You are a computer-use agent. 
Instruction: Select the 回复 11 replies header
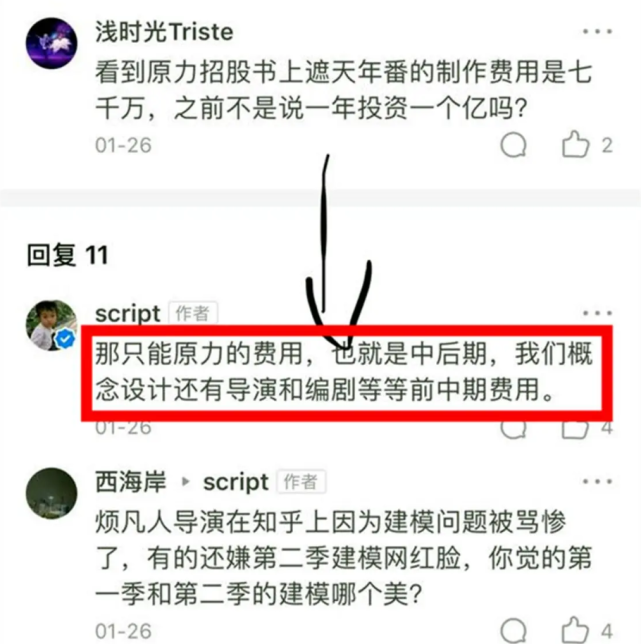pos(67,255)
